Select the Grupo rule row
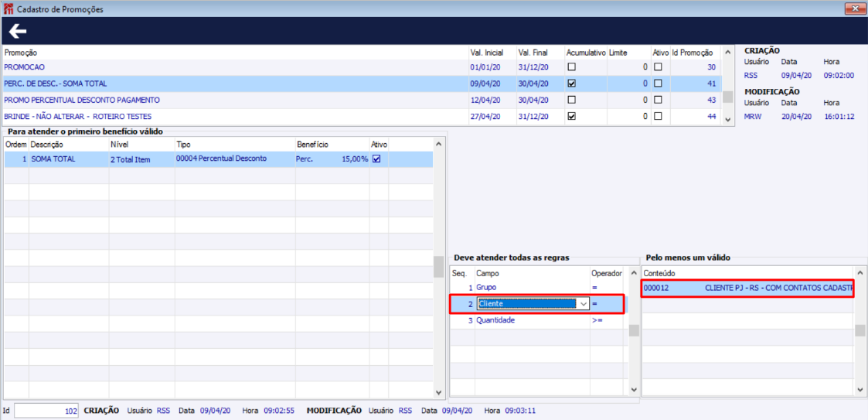This screenshot has width=868, height=420. [539, 288]
